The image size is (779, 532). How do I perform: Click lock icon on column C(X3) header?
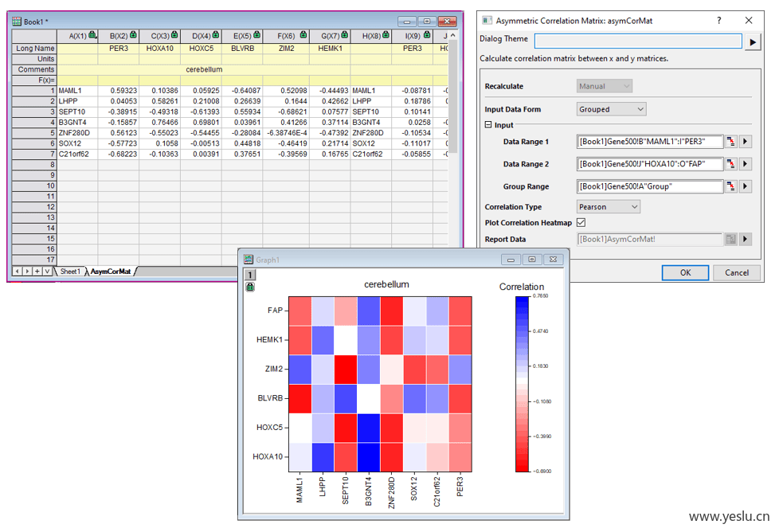tap(174, 35)
